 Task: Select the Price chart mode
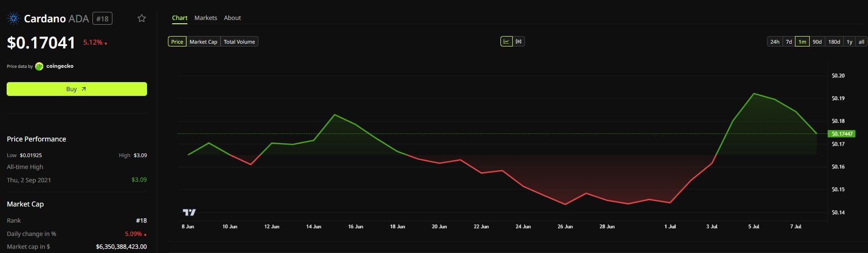point(177,42)
